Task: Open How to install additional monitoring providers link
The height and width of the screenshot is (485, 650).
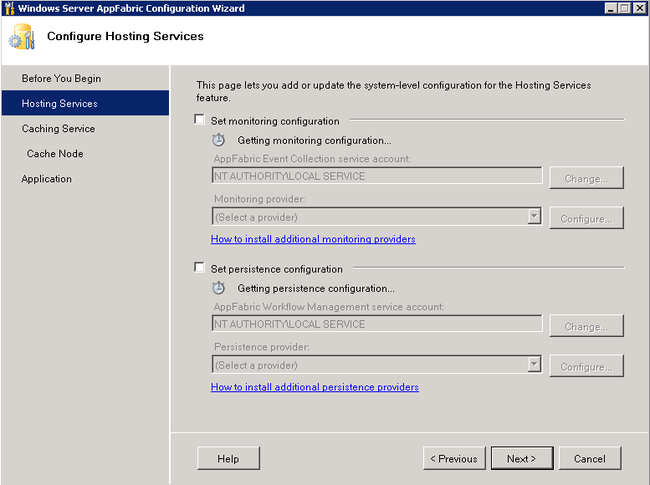Action: [x=313, y=239]
